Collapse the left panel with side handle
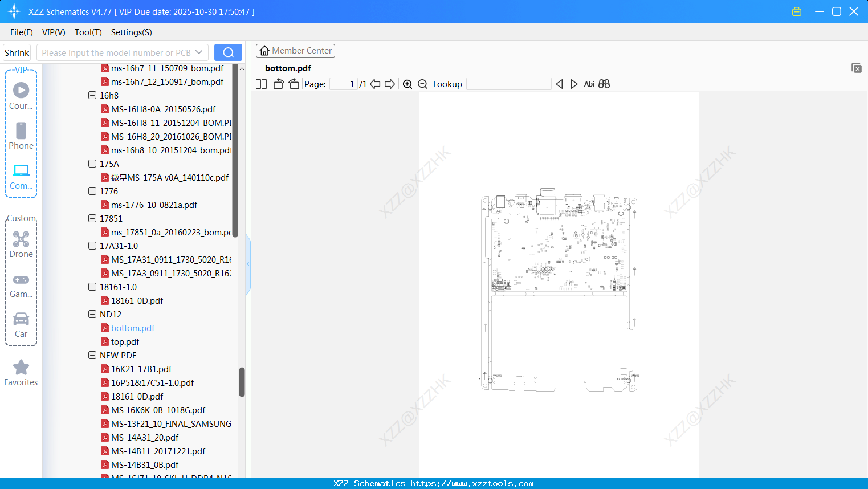868x489 pixels. (248, 264)
